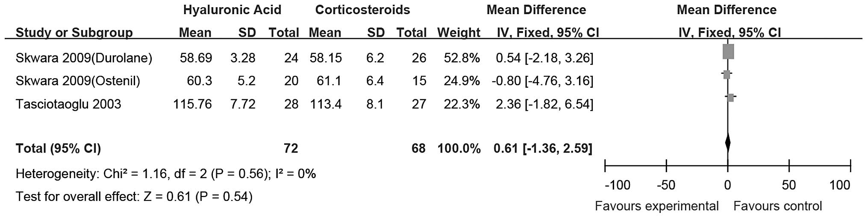Click the Total (95% CI) row label

point(58,148)
